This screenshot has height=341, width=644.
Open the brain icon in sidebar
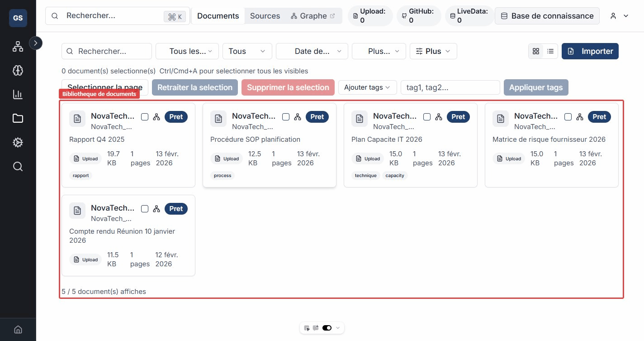18,70
